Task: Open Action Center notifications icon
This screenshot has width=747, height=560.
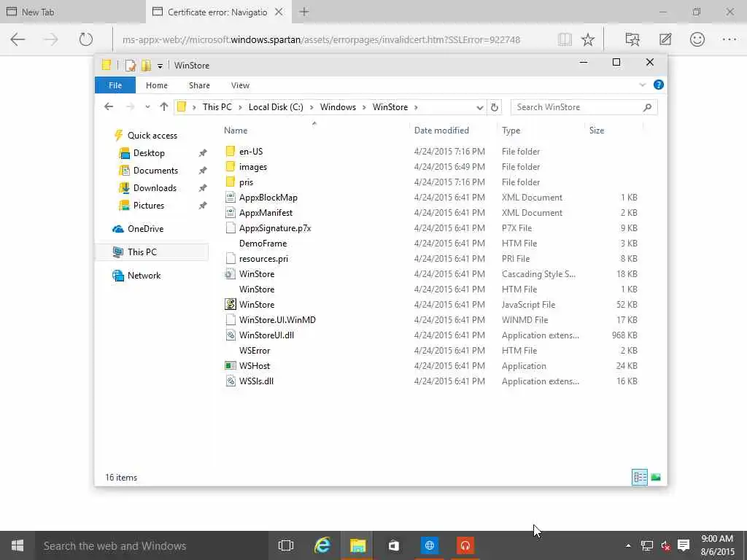Action: (684, 545)
